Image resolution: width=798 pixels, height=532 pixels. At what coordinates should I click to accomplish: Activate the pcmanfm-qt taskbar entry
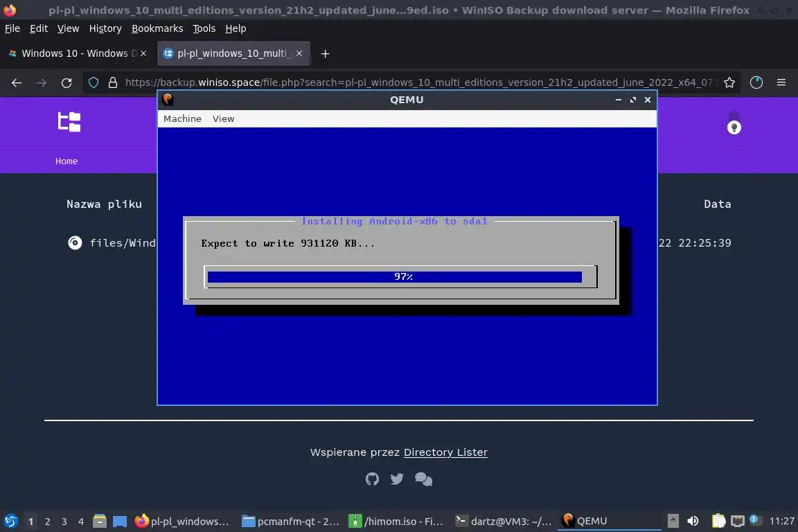pyautogui.click(x=291, y=522)
